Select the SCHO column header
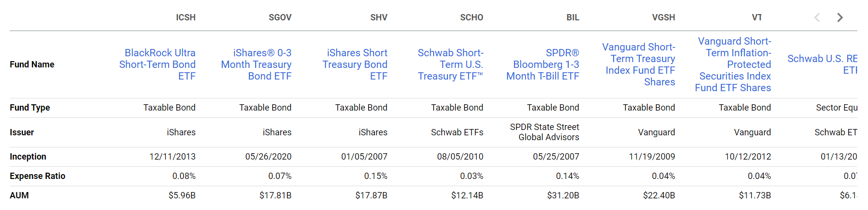Viewport: 868px width, 210px height. coord(471,17)
